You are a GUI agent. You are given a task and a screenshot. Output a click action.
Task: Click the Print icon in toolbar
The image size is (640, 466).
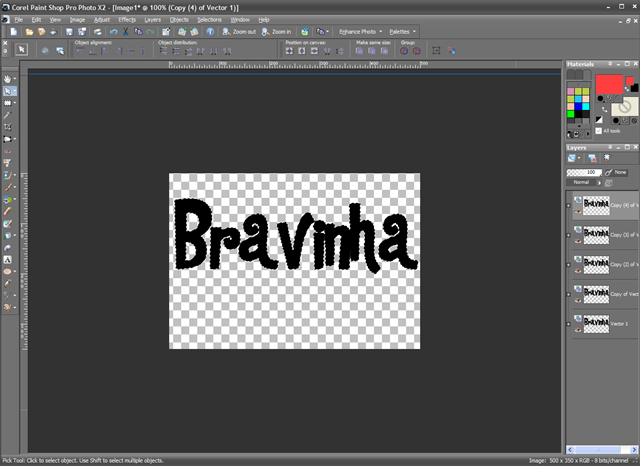[x=97, y=31]
